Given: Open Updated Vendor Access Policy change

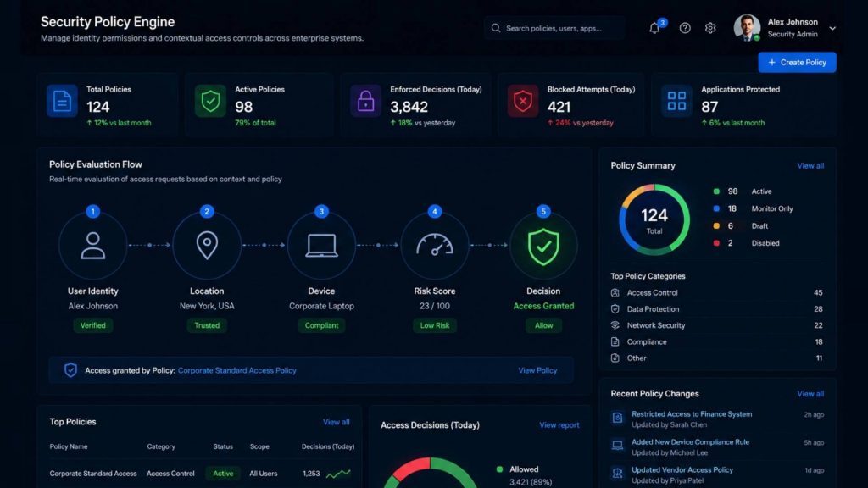Looking at the screenshot, I should [x=682, y=469].
